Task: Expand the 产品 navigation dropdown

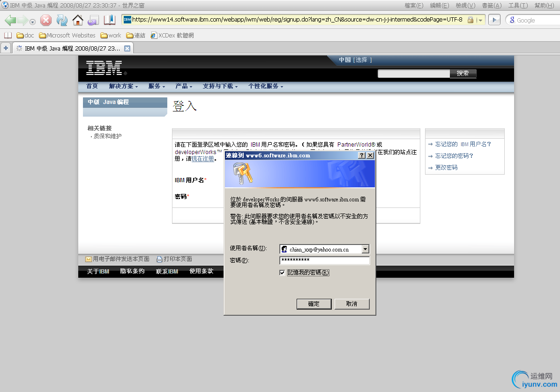Action: (x=184, y=86)
